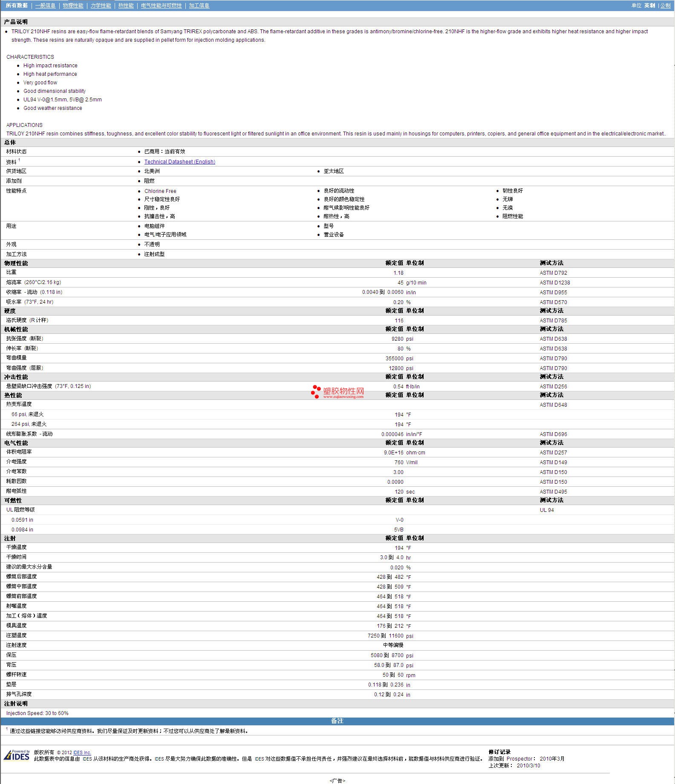Click the 5VB flame rating
The image size is (675, 784).
[x=399, y=530]
